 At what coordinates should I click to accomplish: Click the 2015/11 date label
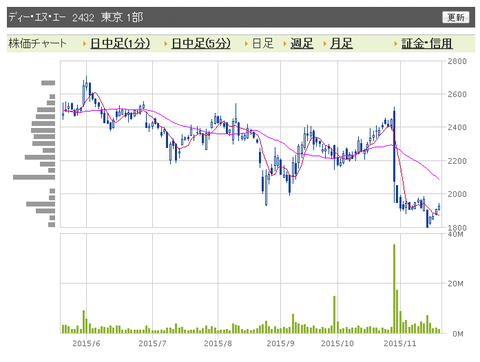pos(400,344)
